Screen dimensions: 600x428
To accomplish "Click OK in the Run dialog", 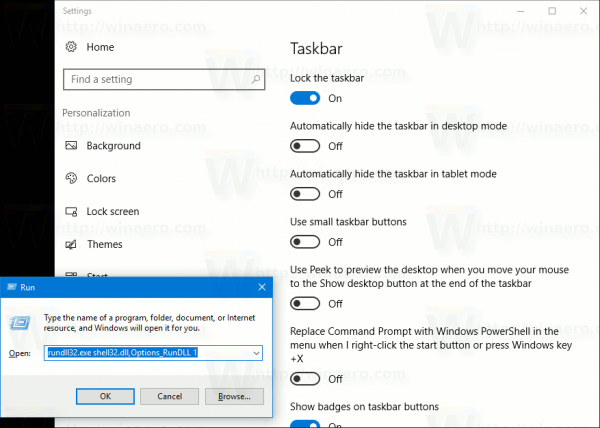I will click(105, 396).
